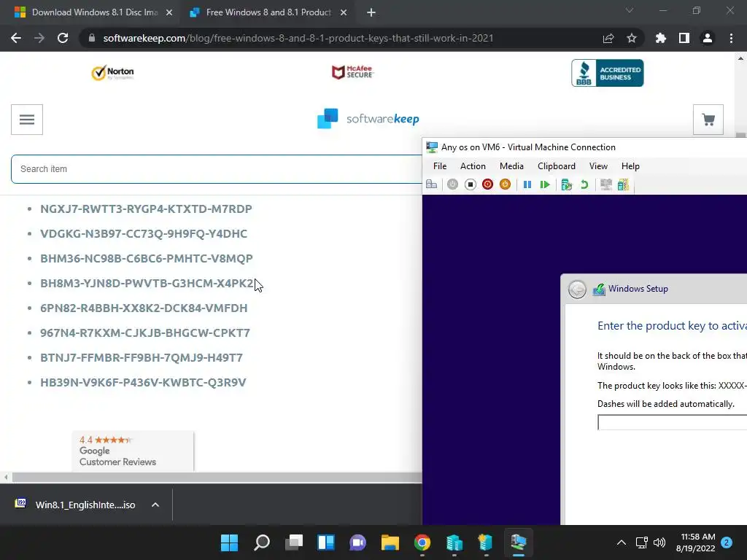Click the greyed Enhanced Session toolbar icon

(606, 184)
